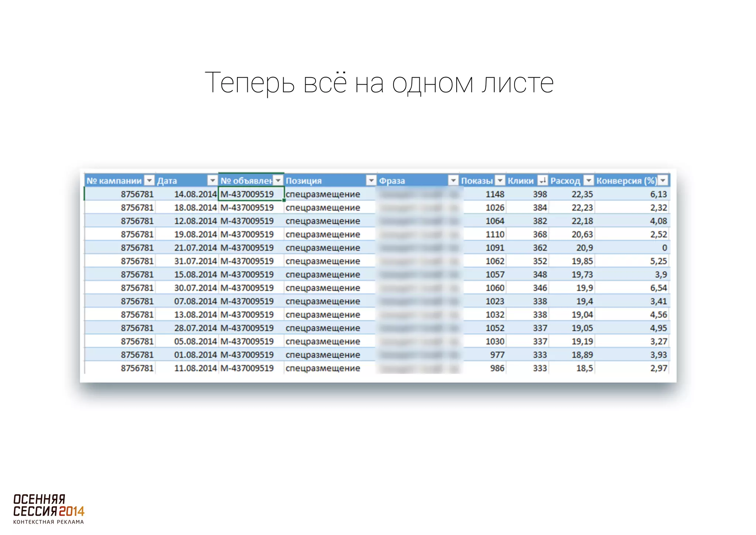Click the date cell 15.08.2014
The image size is (756, 535).
187,274
